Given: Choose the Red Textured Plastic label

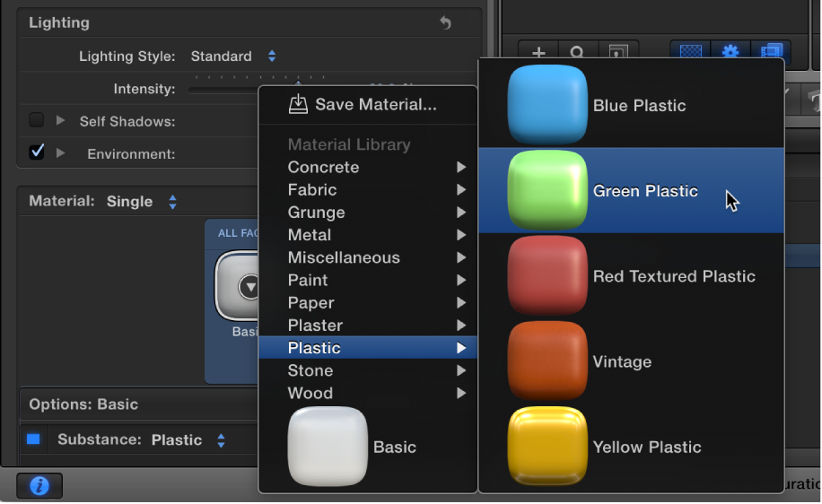Looking at the screenshot, I should (674, 276).
